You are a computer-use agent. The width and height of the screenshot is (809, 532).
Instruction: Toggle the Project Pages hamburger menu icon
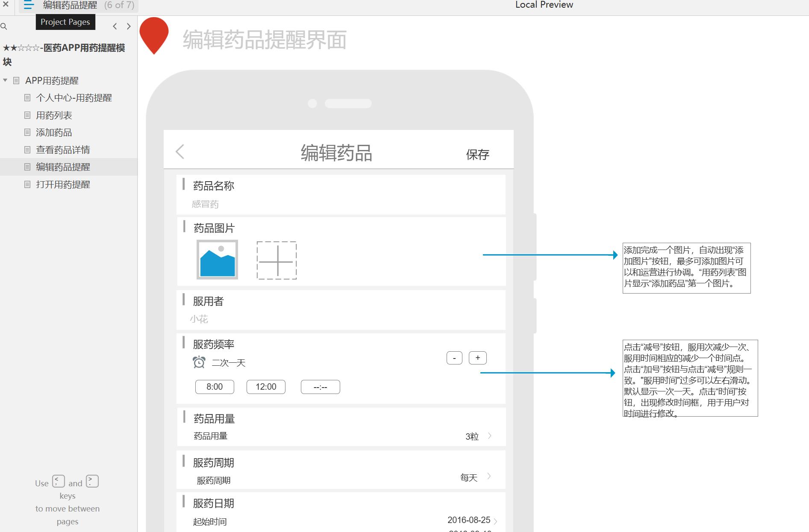coord(29,5)
